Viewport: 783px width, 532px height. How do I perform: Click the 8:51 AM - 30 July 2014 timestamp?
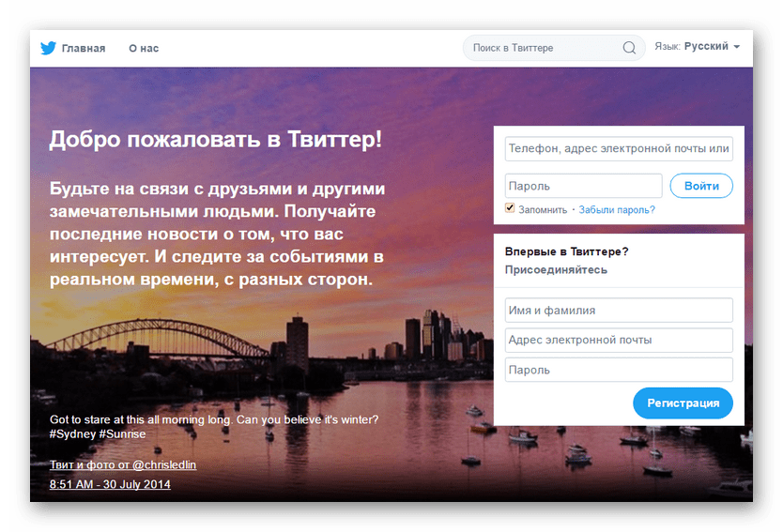[x=110, y=485]
